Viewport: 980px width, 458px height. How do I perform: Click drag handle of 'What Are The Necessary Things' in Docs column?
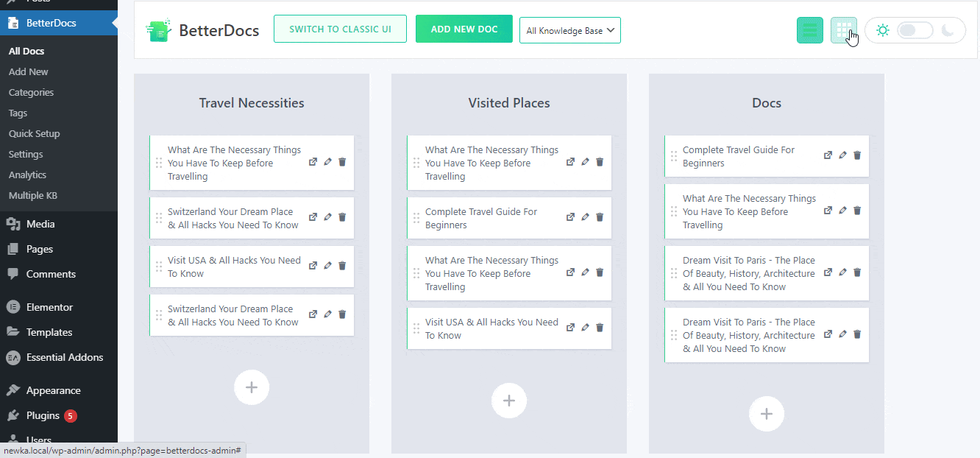pyautogui.click(x=674, y=211)
